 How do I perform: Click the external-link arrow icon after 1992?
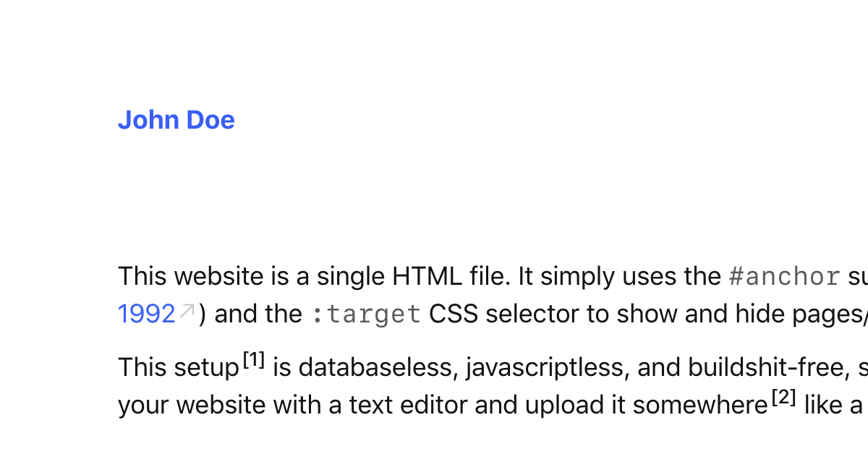click(187, 311)
